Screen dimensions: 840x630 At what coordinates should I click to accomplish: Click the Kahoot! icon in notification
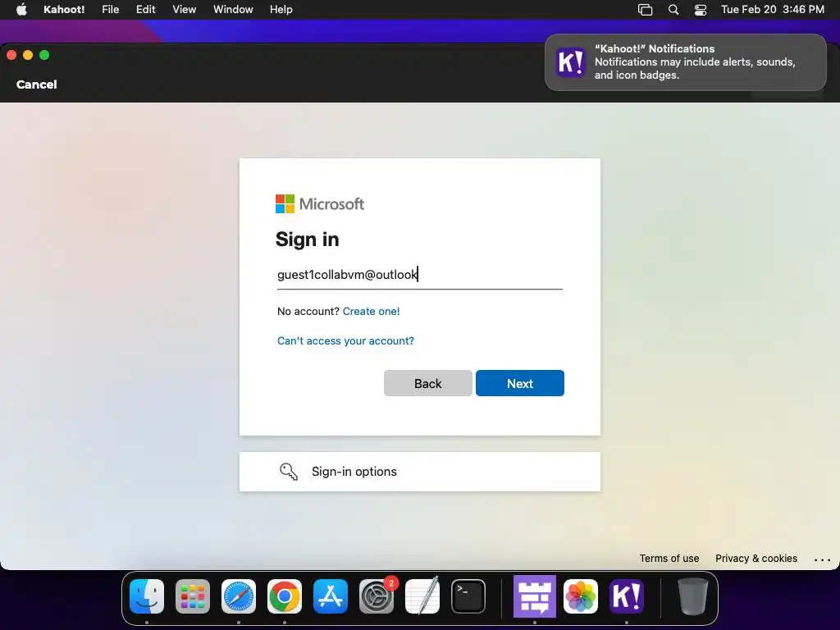(x=571, y=62)
